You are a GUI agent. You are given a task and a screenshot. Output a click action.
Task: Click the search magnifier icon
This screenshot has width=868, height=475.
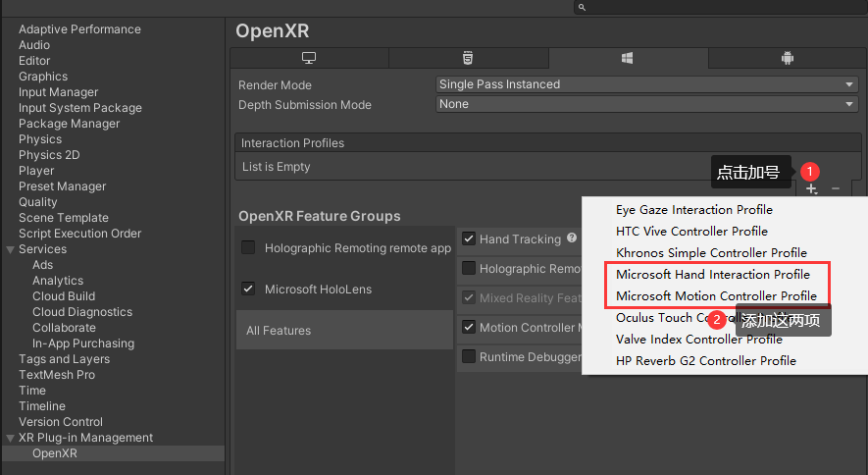[582, 7]
